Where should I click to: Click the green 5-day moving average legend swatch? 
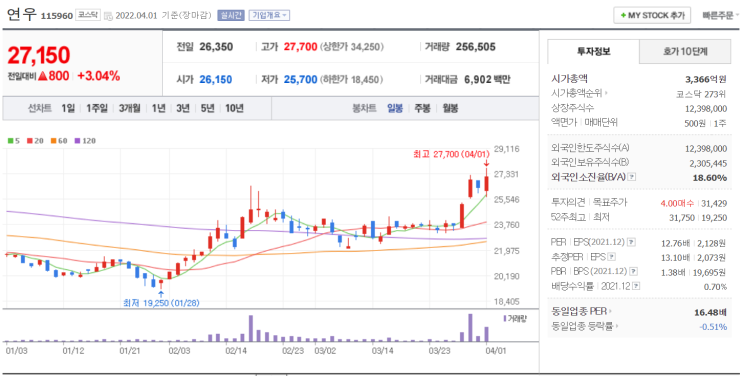(x=10, y=141)
